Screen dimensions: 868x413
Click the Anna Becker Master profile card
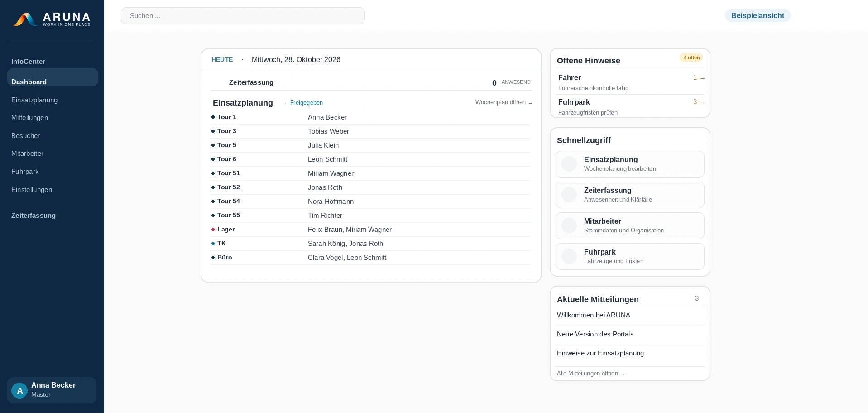[52, 390]
